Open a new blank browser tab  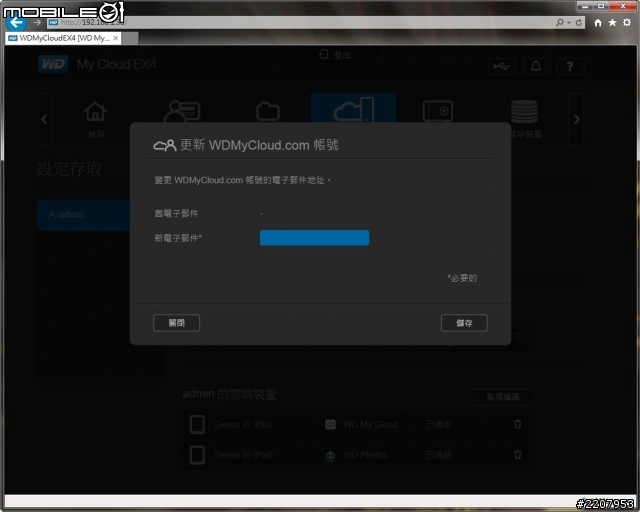[130, 38]
